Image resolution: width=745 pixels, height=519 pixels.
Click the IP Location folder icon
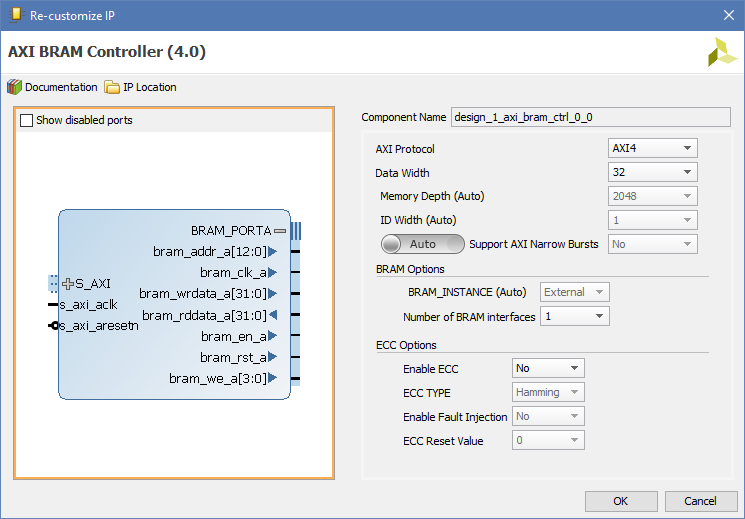click(x=112, y=87)
